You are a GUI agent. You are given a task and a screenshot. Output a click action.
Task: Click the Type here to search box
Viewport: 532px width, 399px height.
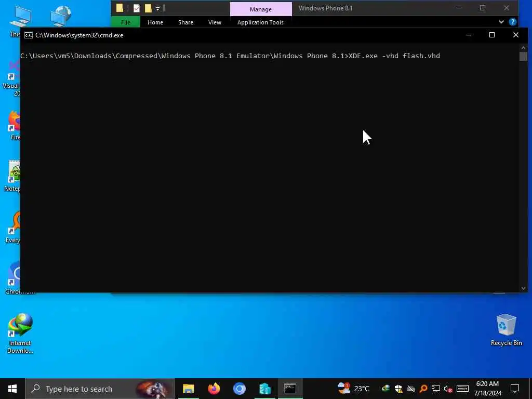coord(100,389)
